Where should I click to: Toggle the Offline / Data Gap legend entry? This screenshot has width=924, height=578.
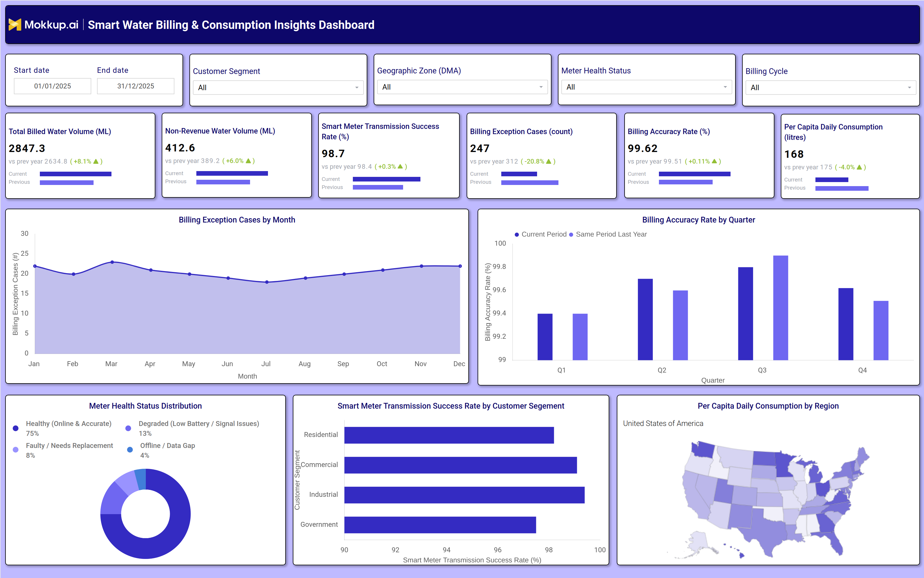161,450
